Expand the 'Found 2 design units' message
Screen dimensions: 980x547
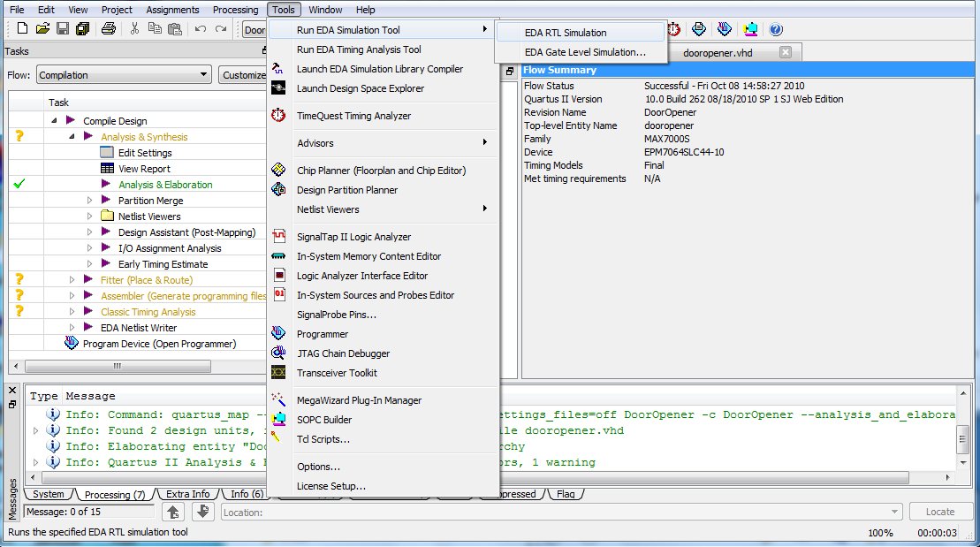pyautogui.click(x=35, y=430)
